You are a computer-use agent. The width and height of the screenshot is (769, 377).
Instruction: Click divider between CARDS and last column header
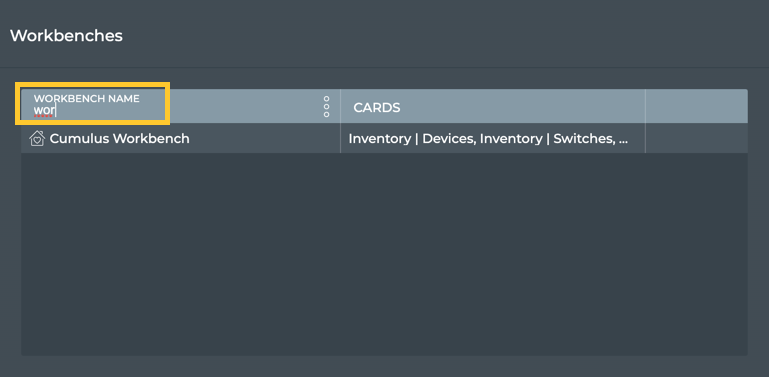coord(645,106)
